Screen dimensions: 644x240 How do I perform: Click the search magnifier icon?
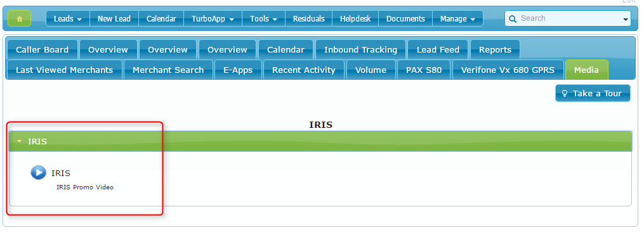pos(512,19)
